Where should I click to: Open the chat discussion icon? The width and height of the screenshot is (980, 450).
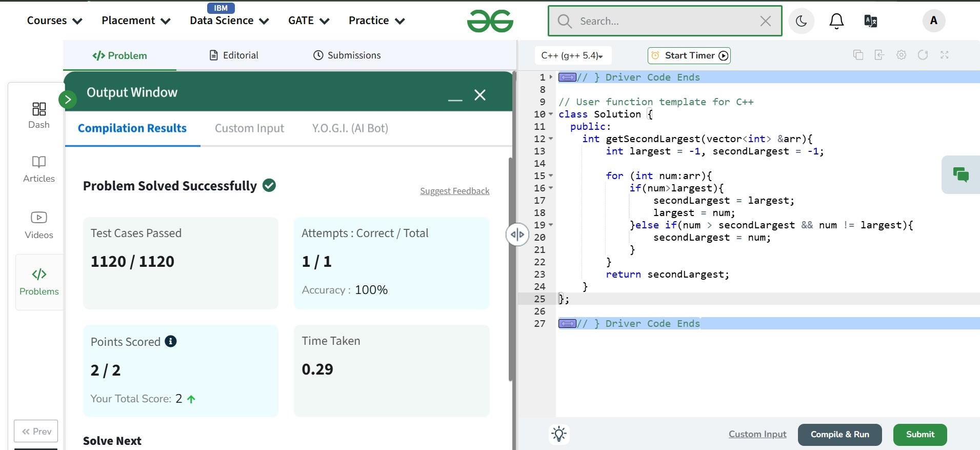click(961, 175)
